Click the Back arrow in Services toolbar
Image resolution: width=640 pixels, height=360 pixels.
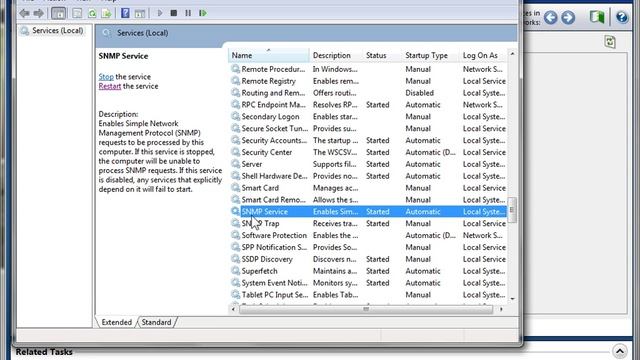24,13
